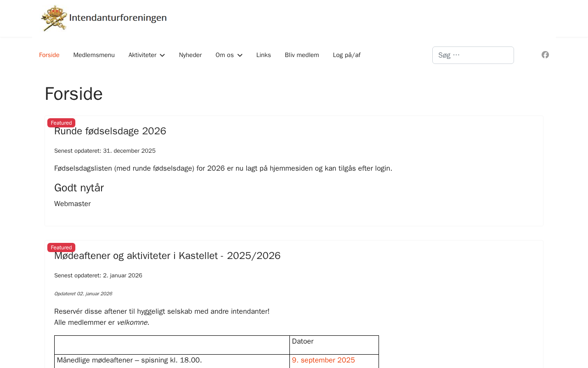
Task: Click the Forside page heading
Action: coord(73,94)
